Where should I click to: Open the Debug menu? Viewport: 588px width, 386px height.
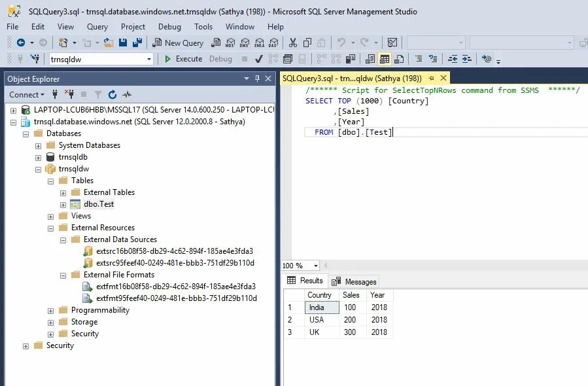click(169, 27)
